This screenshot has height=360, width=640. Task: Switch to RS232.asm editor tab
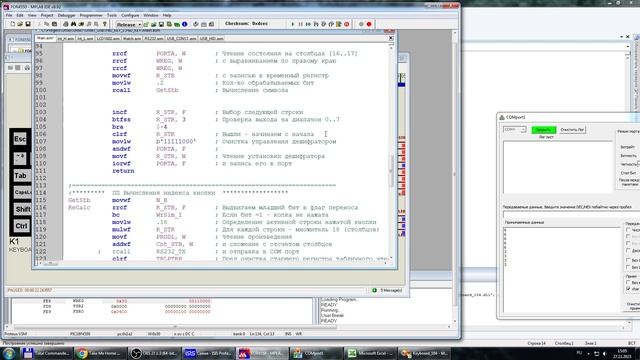[x=154, y=38]
